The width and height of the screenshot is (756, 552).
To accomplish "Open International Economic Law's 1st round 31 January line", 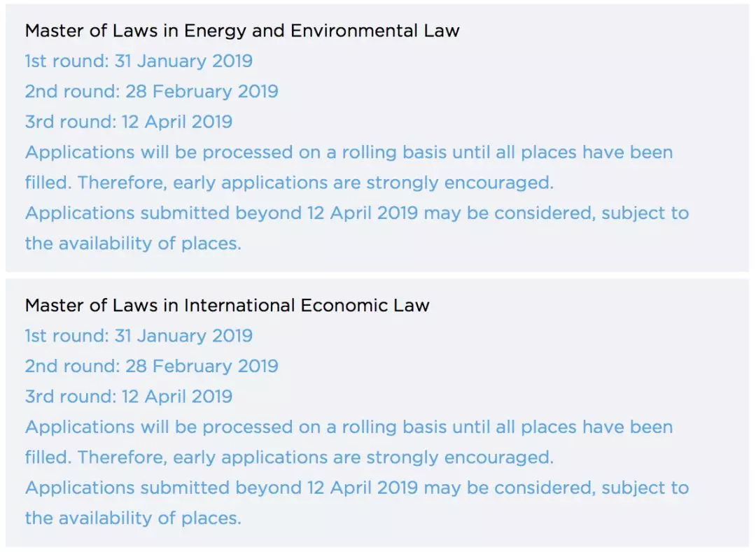I will [139, 336].
